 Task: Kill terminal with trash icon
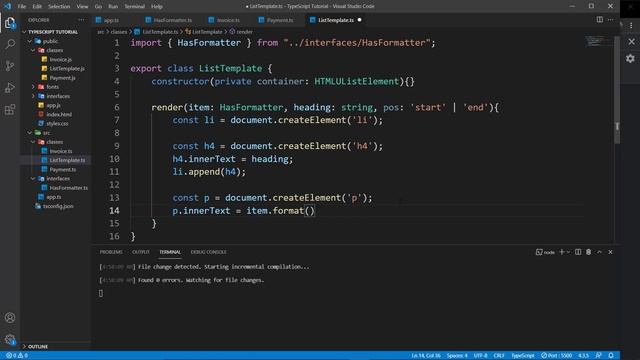(589, 252)
